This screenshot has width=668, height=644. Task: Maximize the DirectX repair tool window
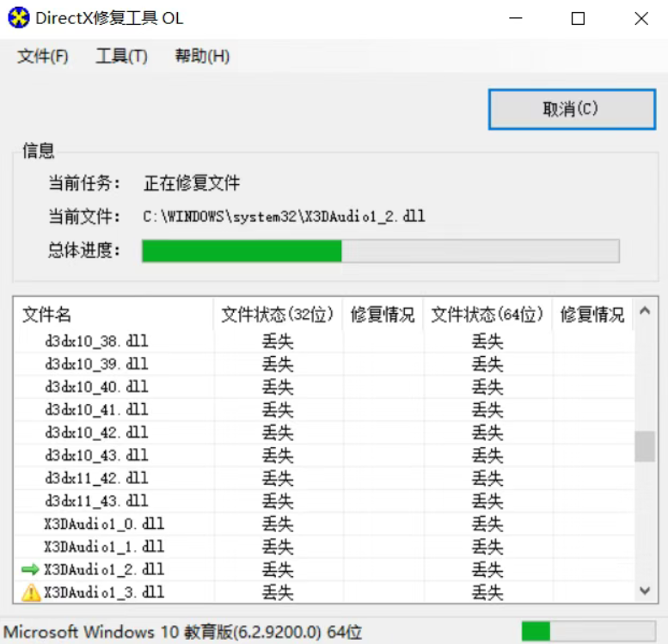pyautogui.click(x=578, y=18)
